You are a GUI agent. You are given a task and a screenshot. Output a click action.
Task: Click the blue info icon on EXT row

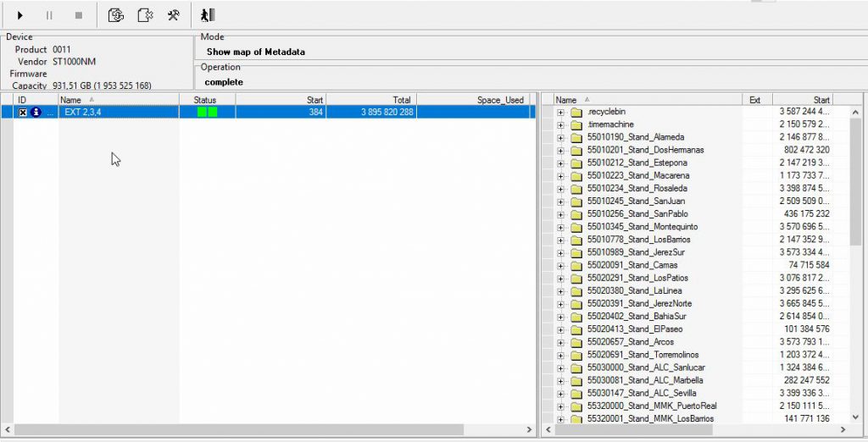[36, 112]
